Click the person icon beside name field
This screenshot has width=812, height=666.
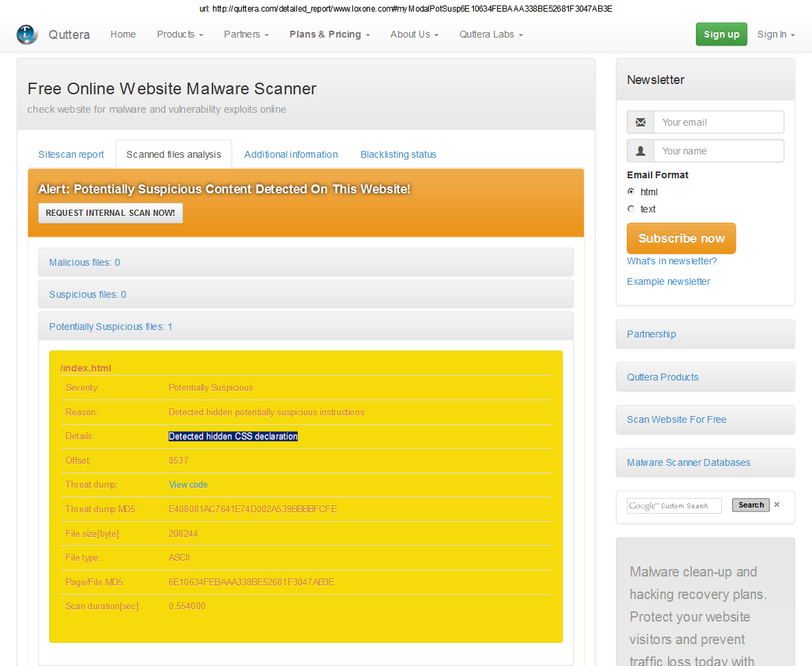click(640, 151)
